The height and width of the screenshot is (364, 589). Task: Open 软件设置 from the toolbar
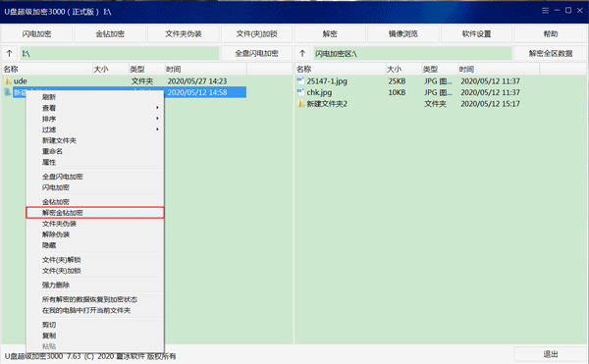(476, 33)
